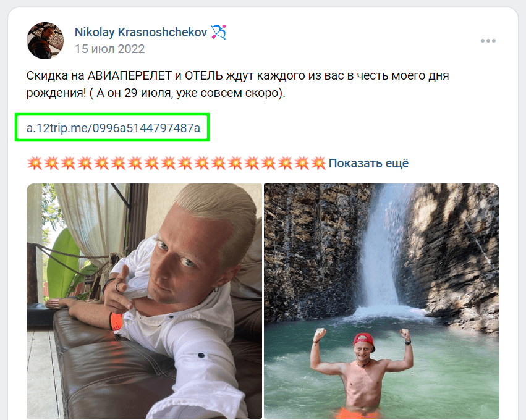Screen dimensions: 526x420
Task: Click the words рождения! at the second line start
Action: tap(56, 93)
